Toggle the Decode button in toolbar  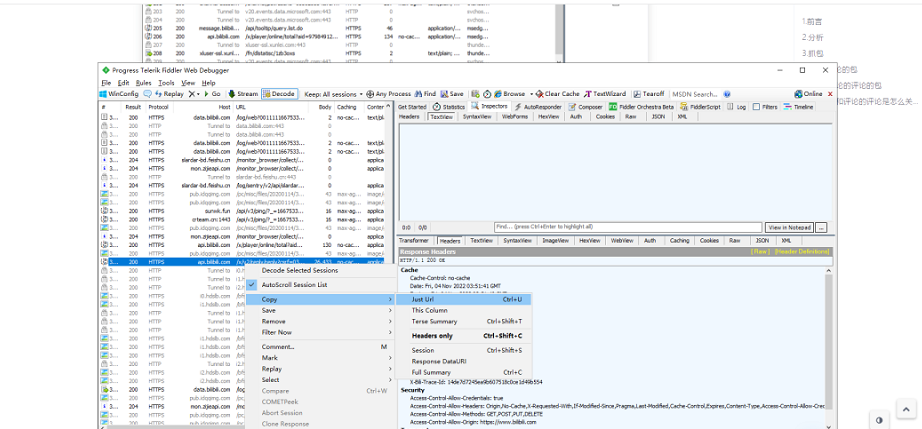point(279,94)
